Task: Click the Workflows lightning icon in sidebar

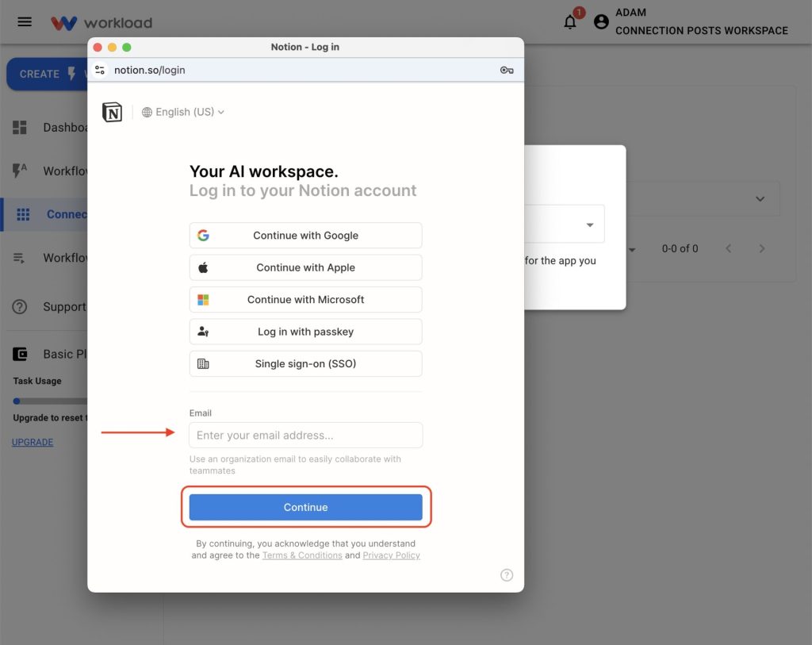Action: click(20, 171)
